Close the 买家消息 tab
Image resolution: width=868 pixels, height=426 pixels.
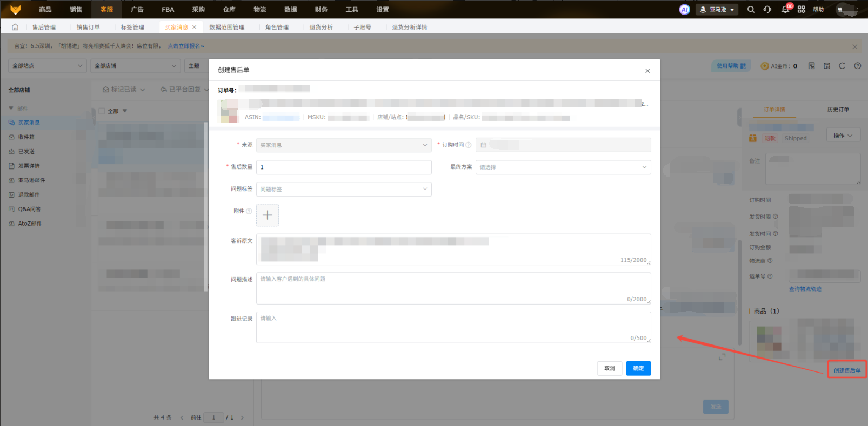point(195,27)
